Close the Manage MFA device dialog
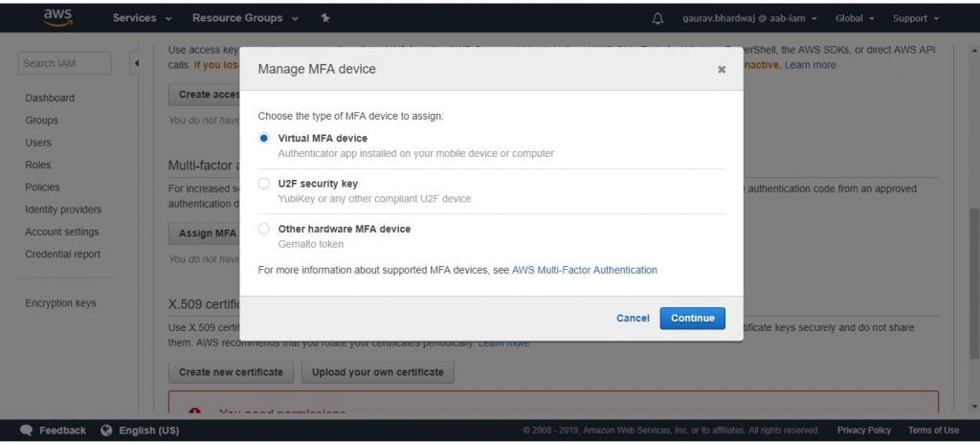The height and width of the screenshot is (444, 980). 722,70
